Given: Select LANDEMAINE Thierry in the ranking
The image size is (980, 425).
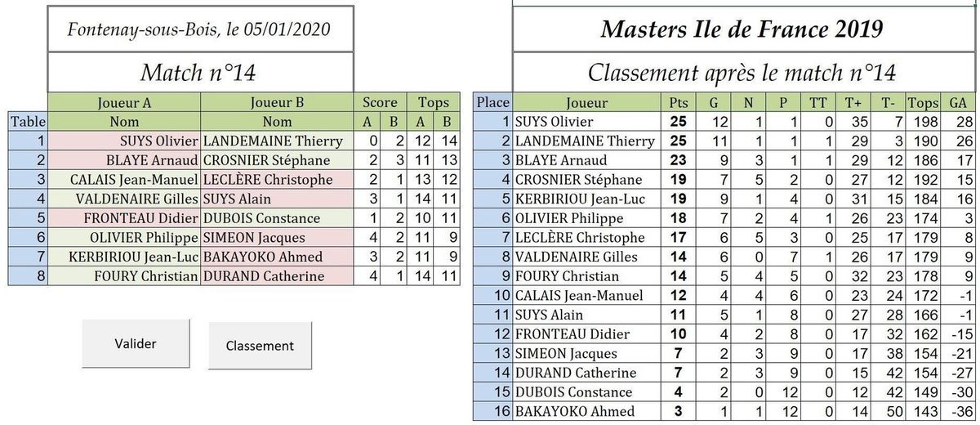Looking at the screenshot, I should tap(586, 141).
